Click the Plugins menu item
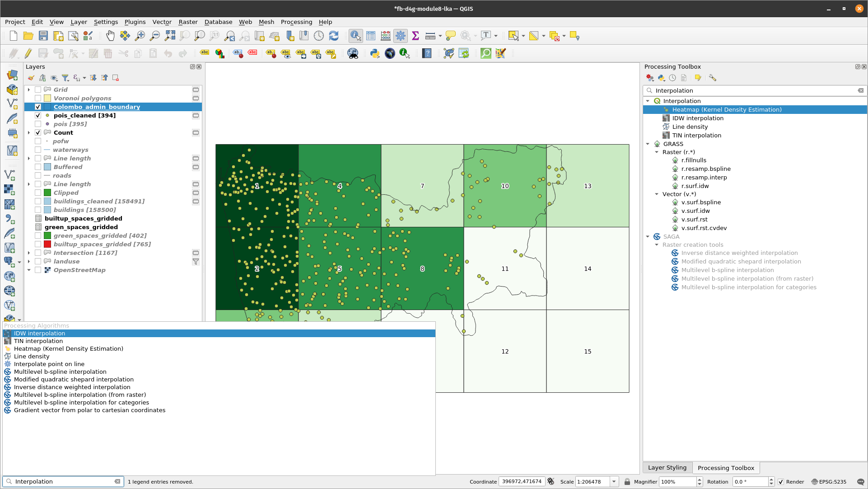 click(134, 22)
